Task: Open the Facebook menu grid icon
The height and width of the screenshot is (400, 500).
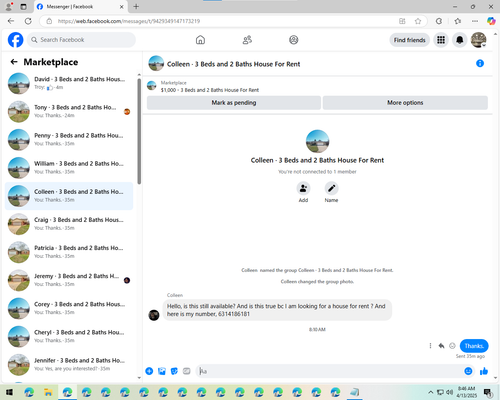Action: (x=441, y=40)
